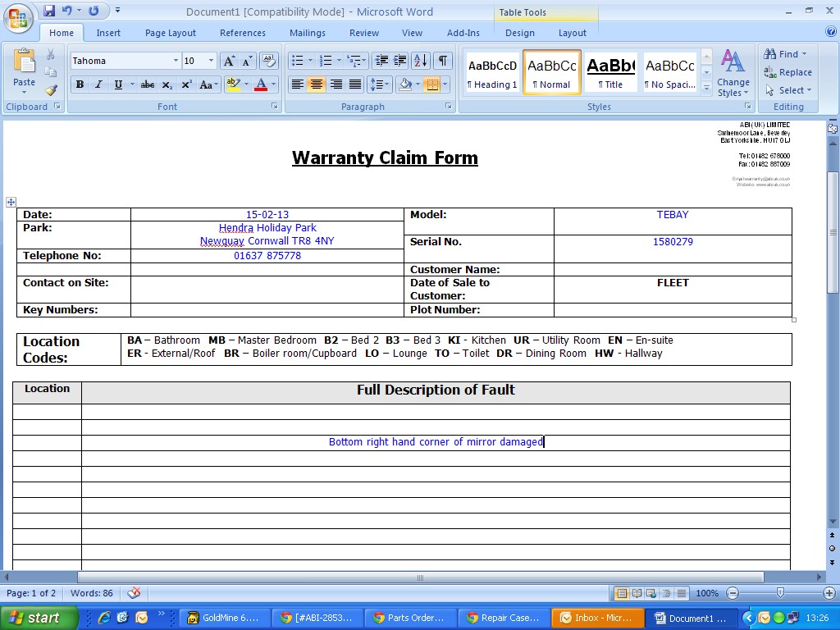This screenshot has height=630, width=840.
Task: Click the Format Painter brush icon
Action: click(x=51, y=90)
